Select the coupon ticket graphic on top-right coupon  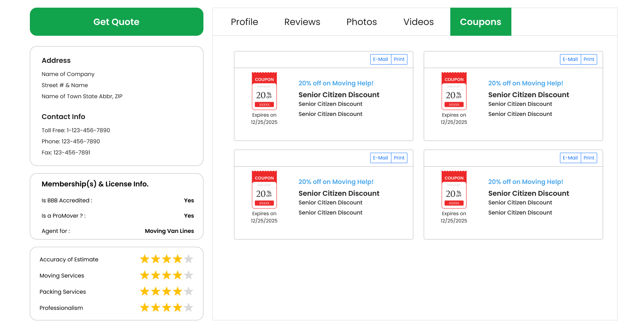coord(454,91)
